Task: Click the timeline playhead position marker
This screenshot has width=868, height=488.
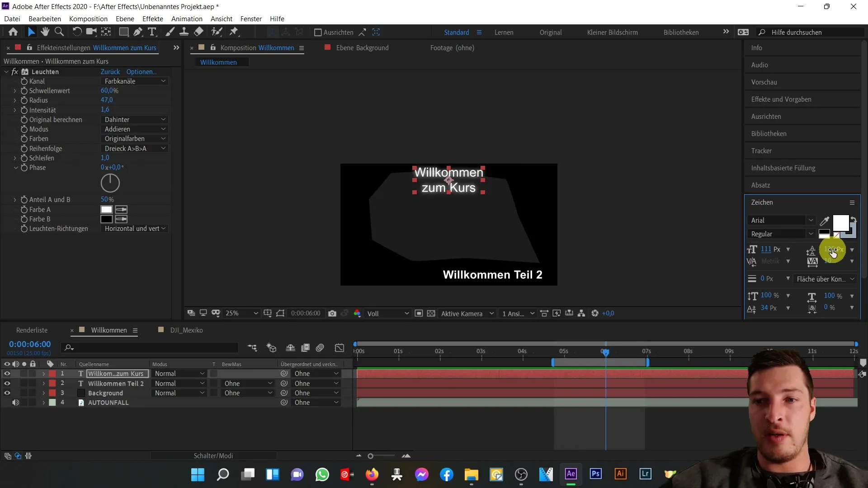Action: click(x=606, y=352)
